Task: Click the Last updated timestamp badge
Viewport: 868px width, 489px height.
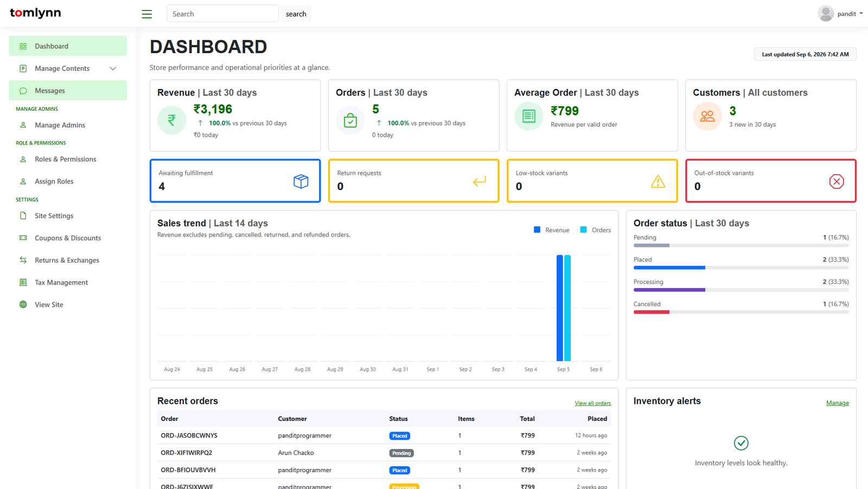Action: click(x=805, y=54)
